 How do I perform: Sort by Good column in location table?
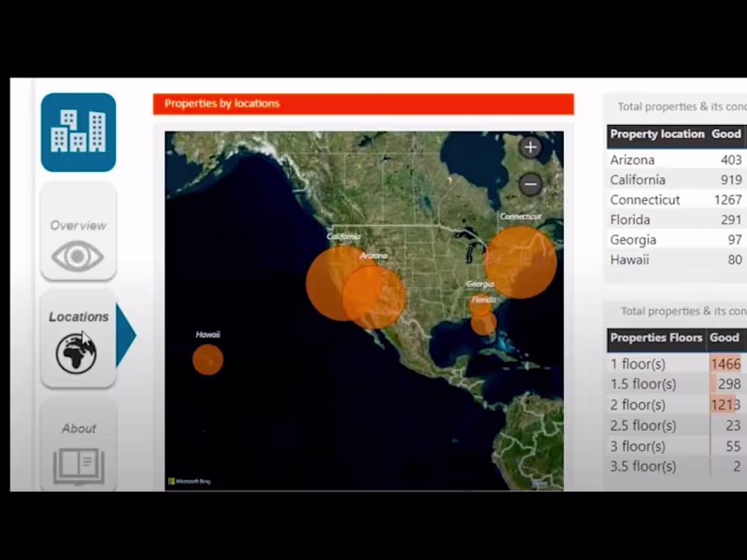[726, 134]
